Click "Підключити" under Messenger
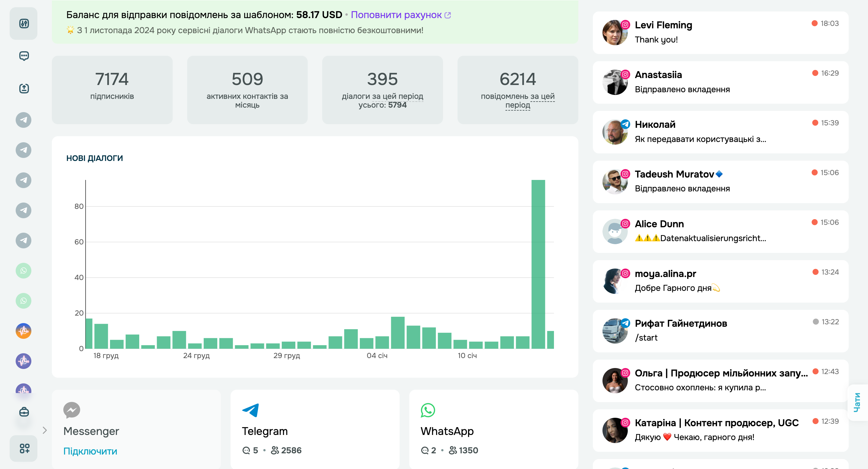The width and height of the screenshot is (868, 469). 90,451
